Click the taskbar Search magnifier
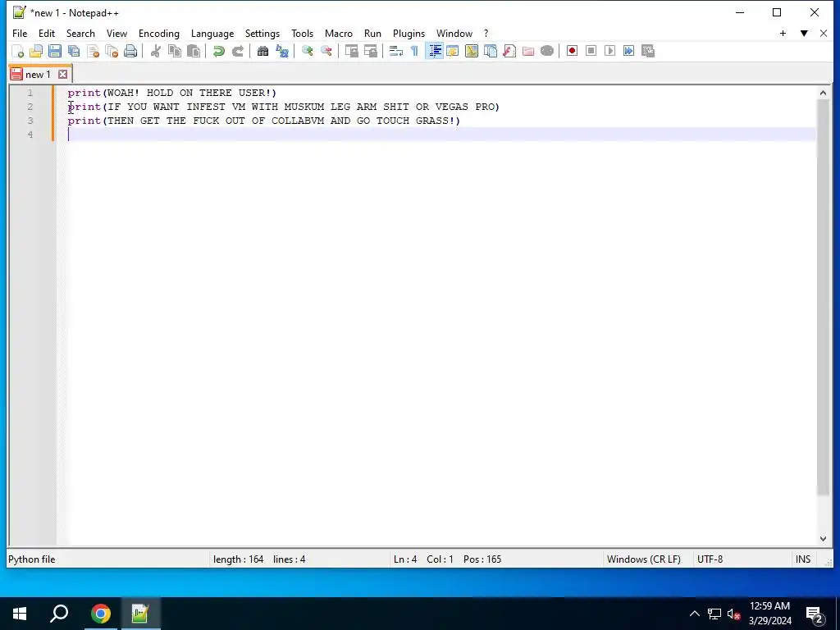Screen dimensions: 840x630 tap(59, 614)
